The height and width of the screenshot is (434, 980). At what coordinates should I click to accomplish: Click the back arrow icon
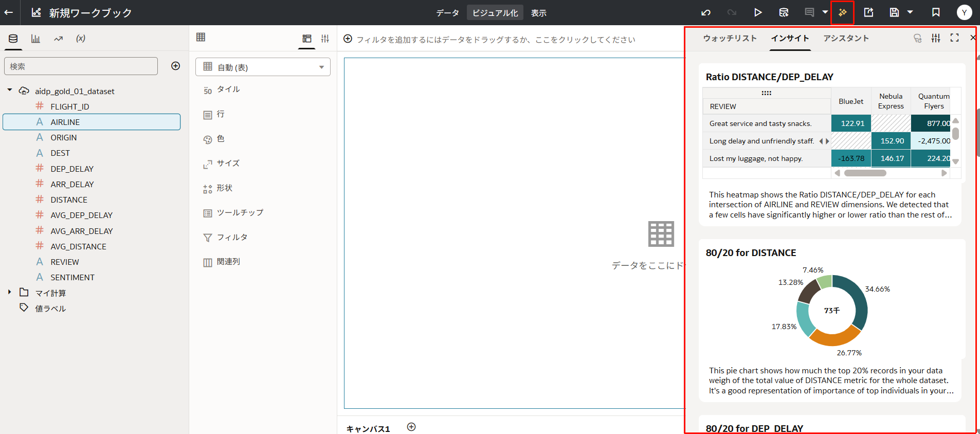(9, 12)
